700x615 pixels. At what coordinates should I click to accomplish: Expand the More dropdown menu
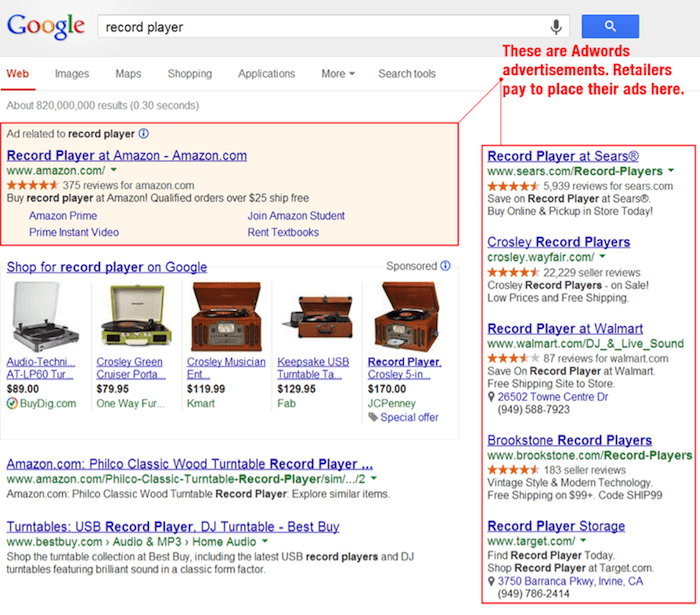[338, 74]
